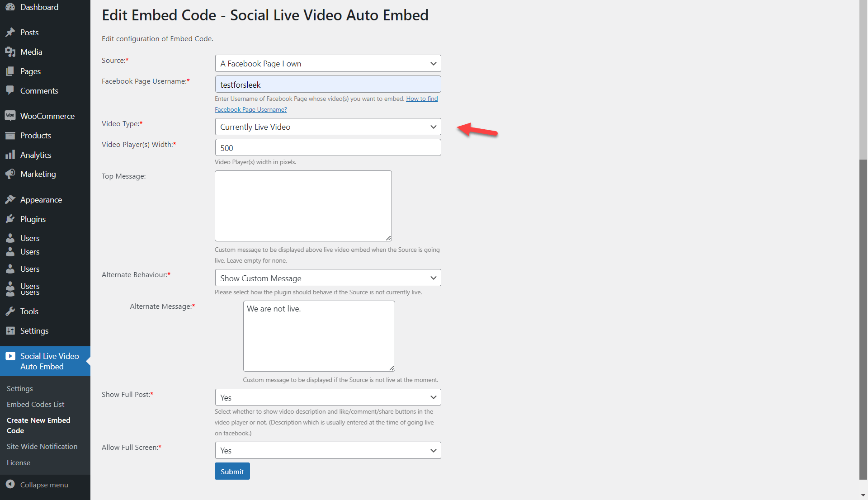Open the Source dropdown
Screen dimensions: 868x500
(328, 64)
